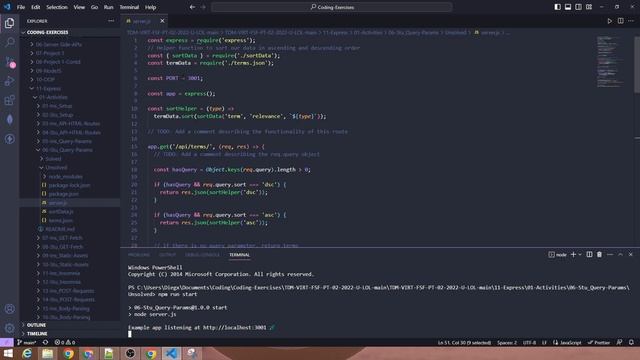
Task: Change Spaces: 2 indentation setting
Action: pyautogui.click(x=507, y=342)
